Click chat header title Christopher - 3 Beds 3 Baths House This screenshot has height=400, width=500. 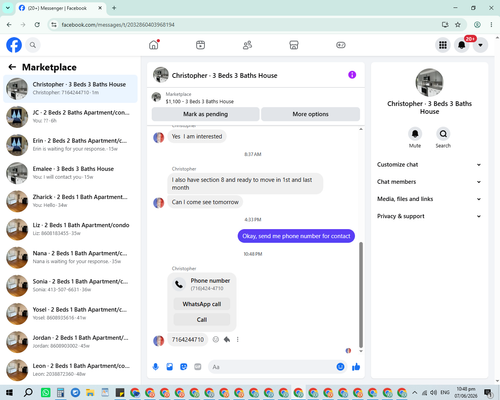pyautogui.click(x=224, y=76)
